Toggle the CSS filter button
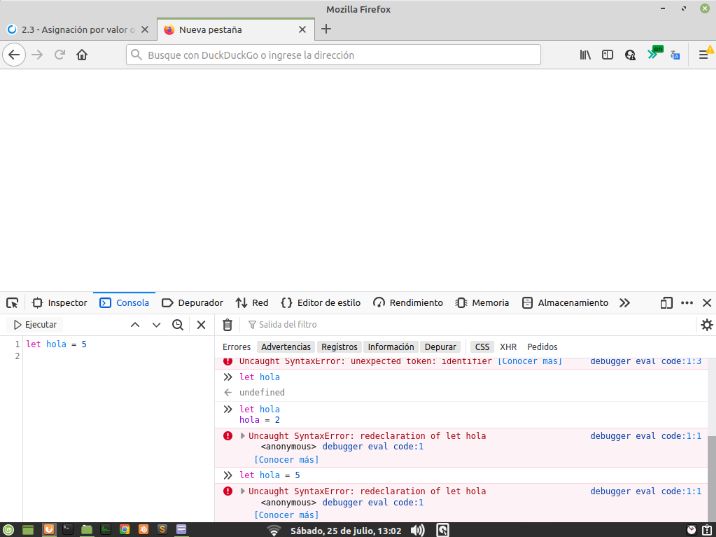 (x=482, y=347)
